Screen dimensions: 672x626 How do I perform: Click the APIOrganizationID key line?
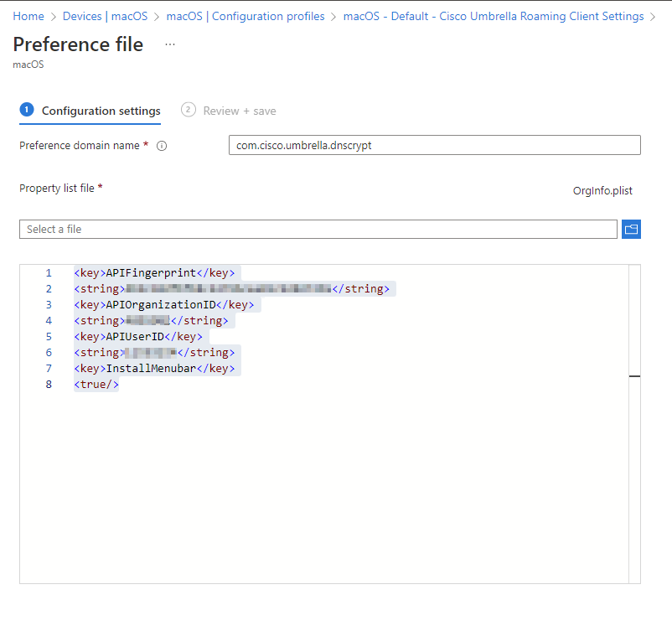click(x=164, y=305)
